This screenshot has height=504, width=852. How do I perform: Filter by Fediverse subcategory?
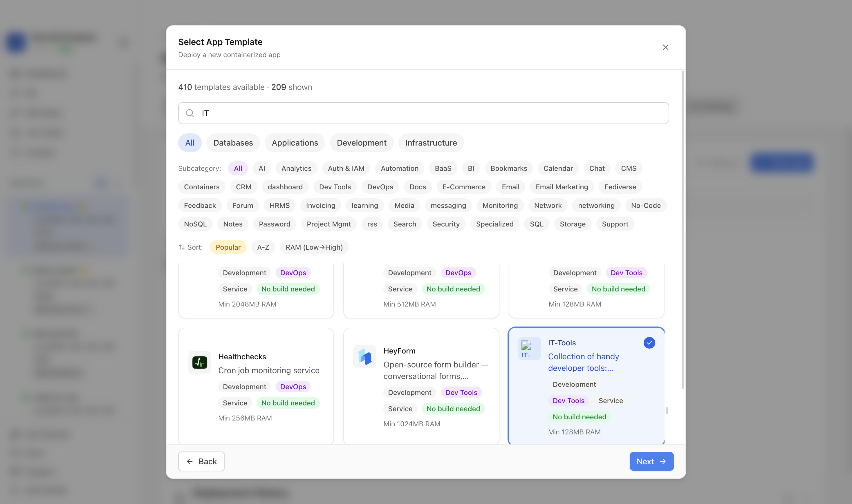620,187
